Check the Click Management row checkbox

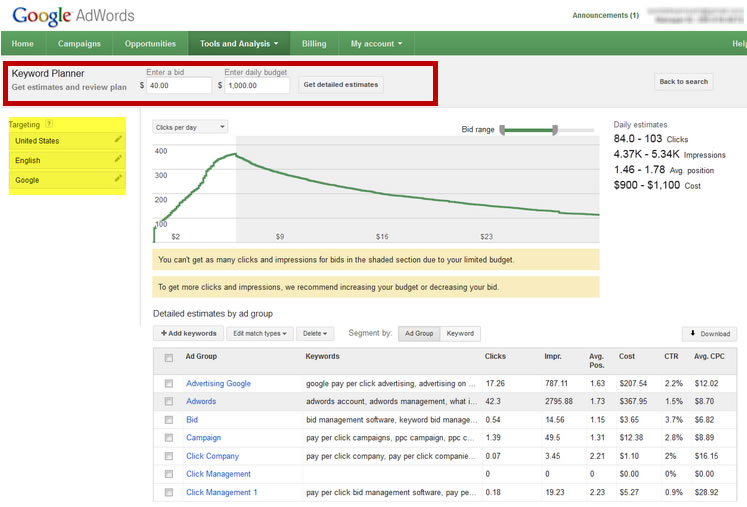coord(169,474)
